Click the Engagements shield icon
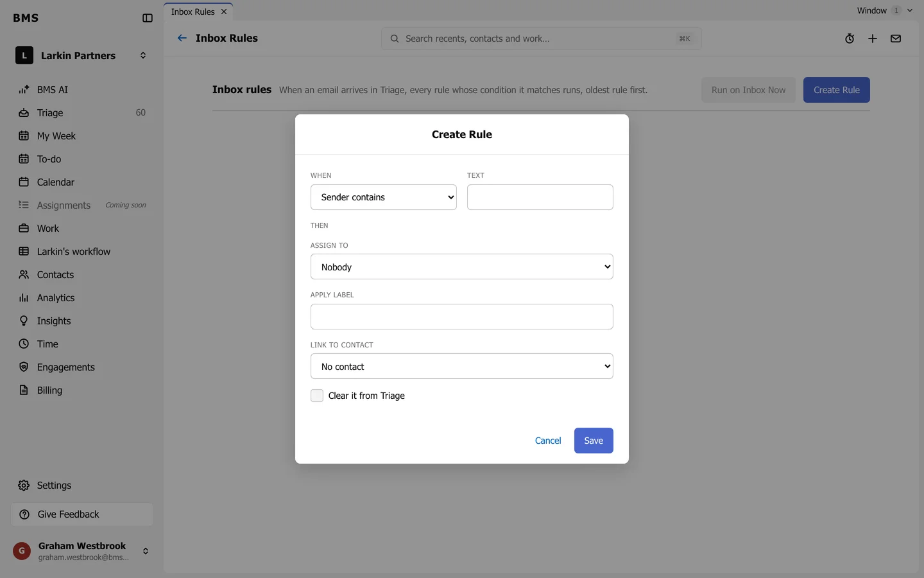 point(24,367)
